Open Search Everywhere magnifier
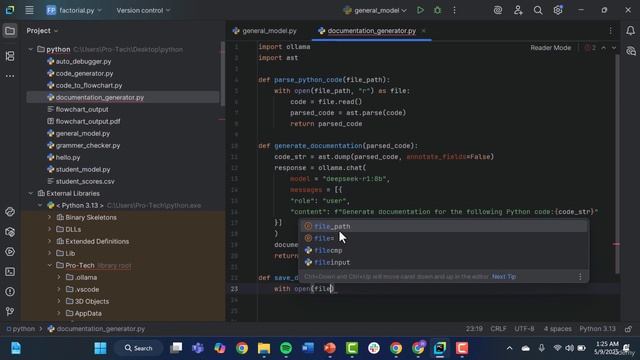The height and width of the screenshot is (360, 640). [x=538, y=10]
